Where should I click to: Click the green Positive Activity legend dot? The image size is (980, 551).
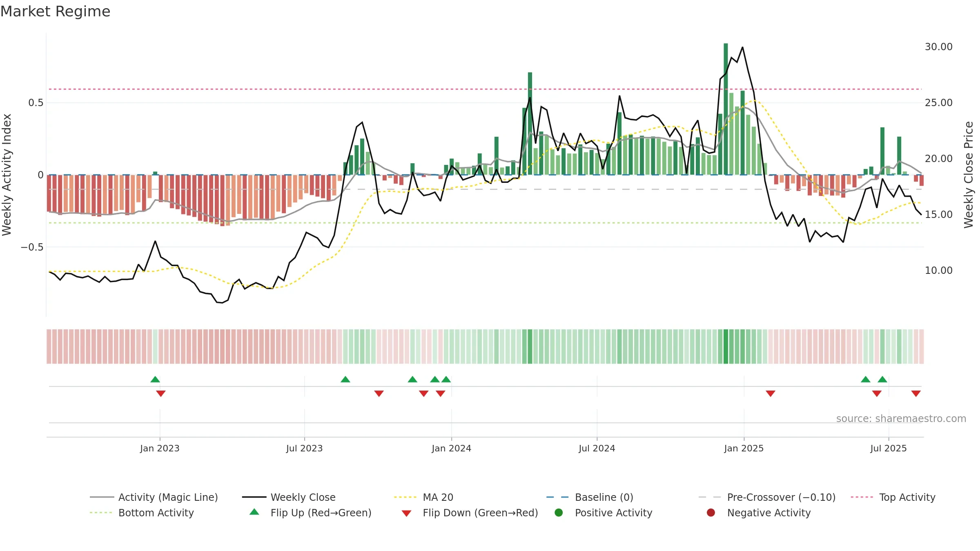(559, 513)
